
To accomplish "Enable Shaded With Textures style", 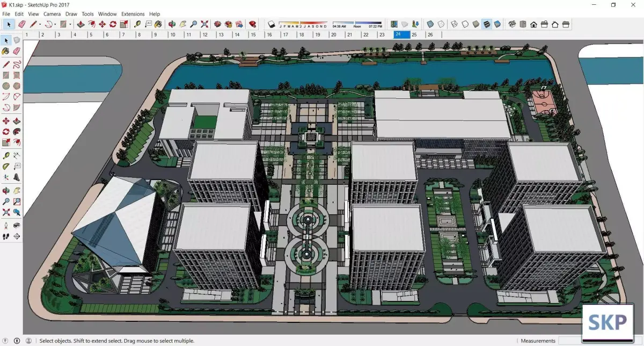I will [487, 24].
